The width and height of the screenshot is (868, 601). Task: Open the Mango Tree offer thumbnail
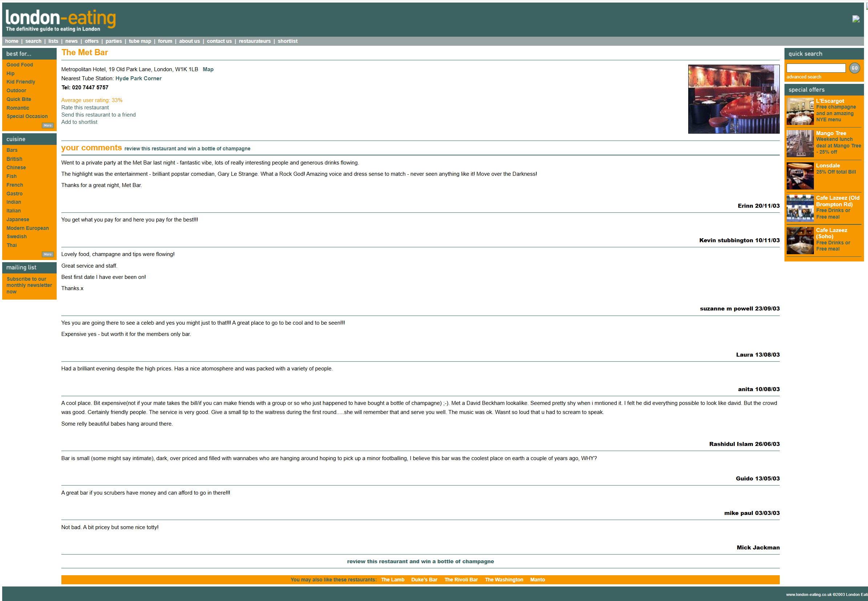pyautogui.click(x=800, y=143)
